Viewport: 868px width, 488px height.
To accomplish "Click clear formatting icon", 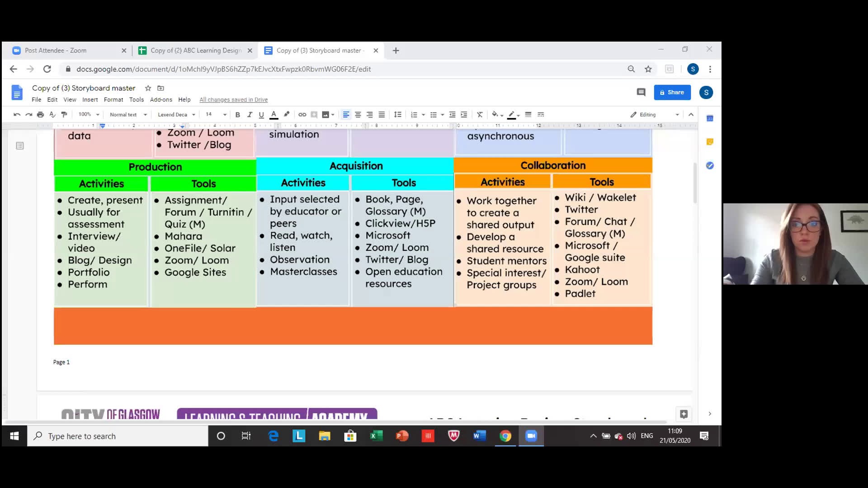I will coord(480,115).
